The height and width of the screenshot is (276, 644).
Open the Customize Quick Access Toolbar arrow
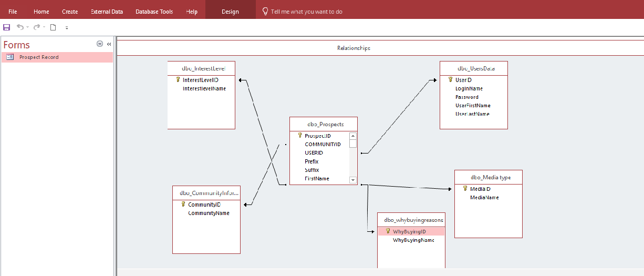tap(67, 27)
